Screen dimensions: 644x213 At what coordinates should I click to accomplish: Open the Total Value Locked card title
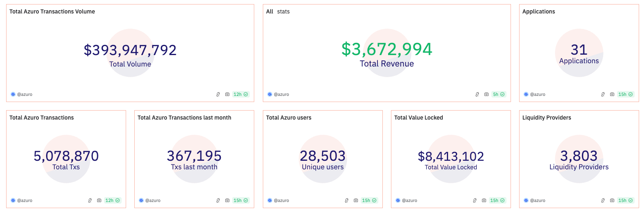[419, 118]
